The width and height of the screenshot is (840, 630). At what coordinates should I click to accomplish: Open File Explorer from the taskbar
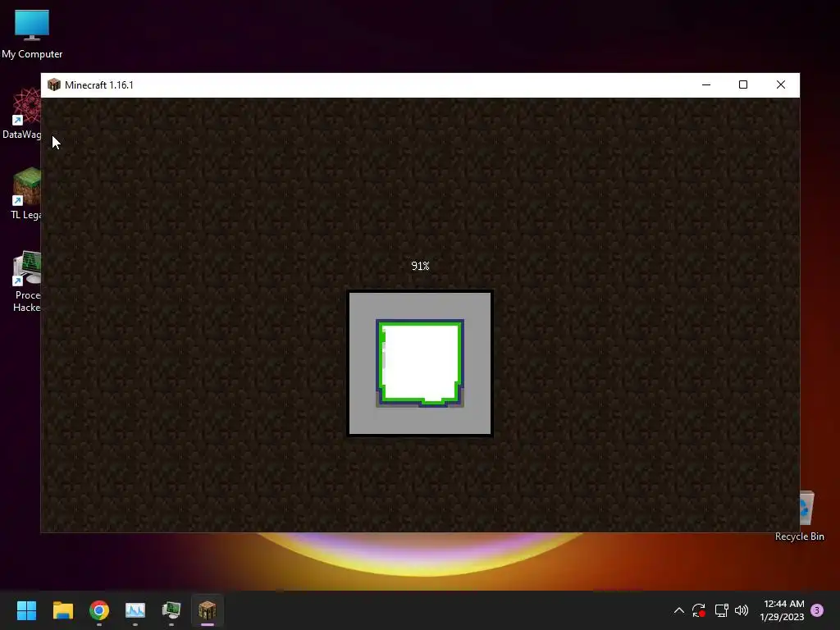(x=62, y=610)
